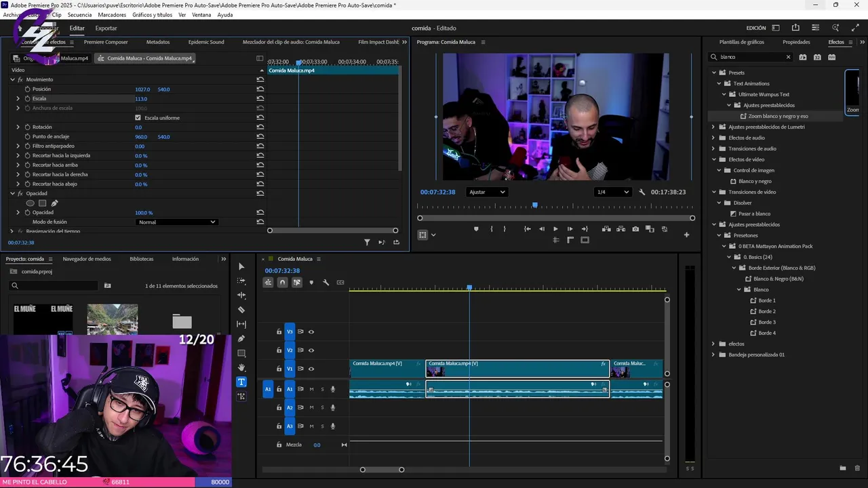Open timeline display settings wrench
The height and width of the screenshot is (488, 868).
pos(325,283)
